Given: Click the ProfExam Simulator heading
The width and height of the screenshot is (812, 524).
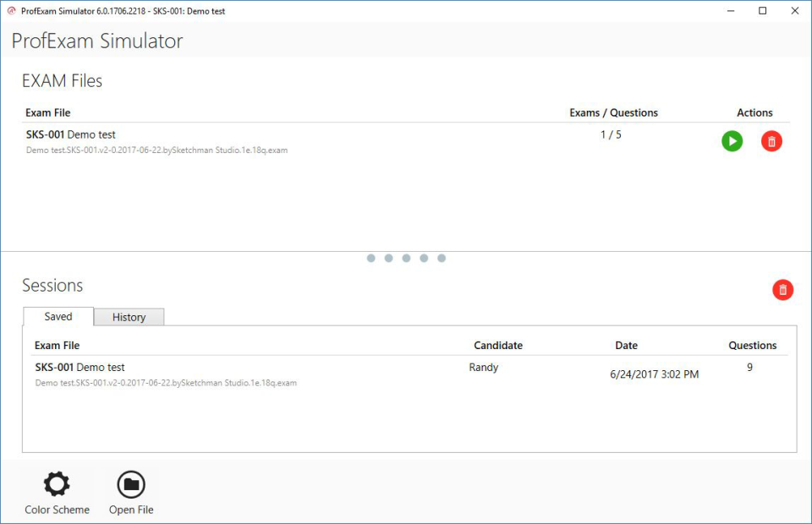Looking at the screenshot, I should coord(96,41).
